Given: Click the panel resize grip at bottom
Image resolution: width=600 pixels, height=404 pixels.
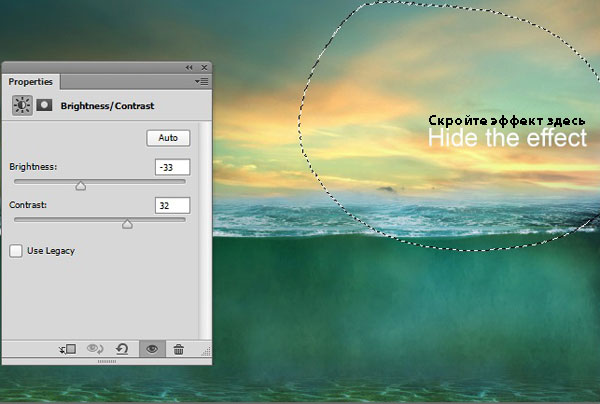Looking at the screenshot, I should [107, 361].
